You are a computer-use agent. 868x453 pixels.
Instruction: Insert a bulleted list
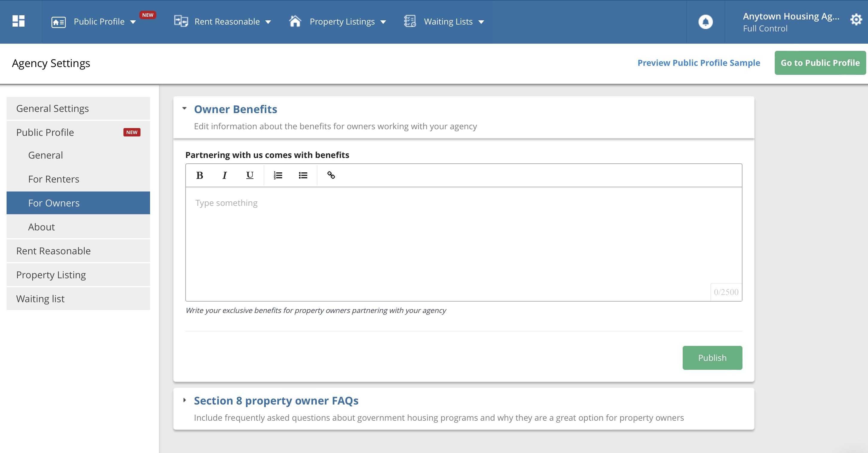click(303, 175)
